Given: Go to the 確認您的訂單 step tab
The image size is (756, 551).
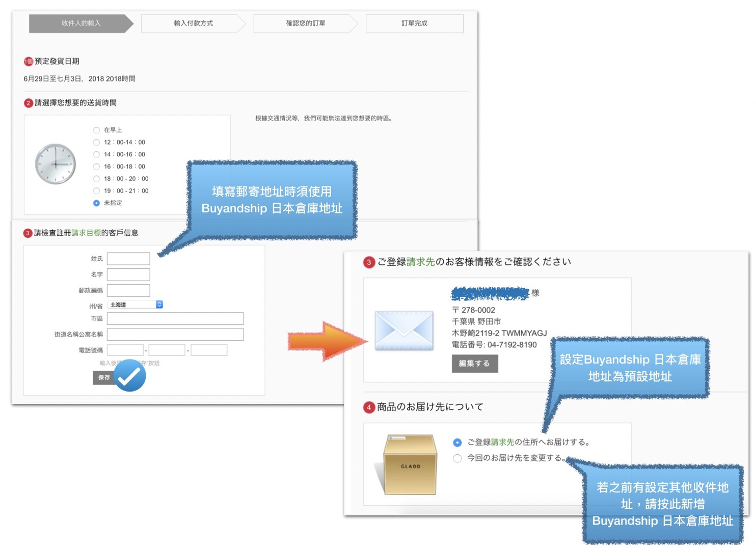Looking at the screenshot, I should (x=305, y=23).
